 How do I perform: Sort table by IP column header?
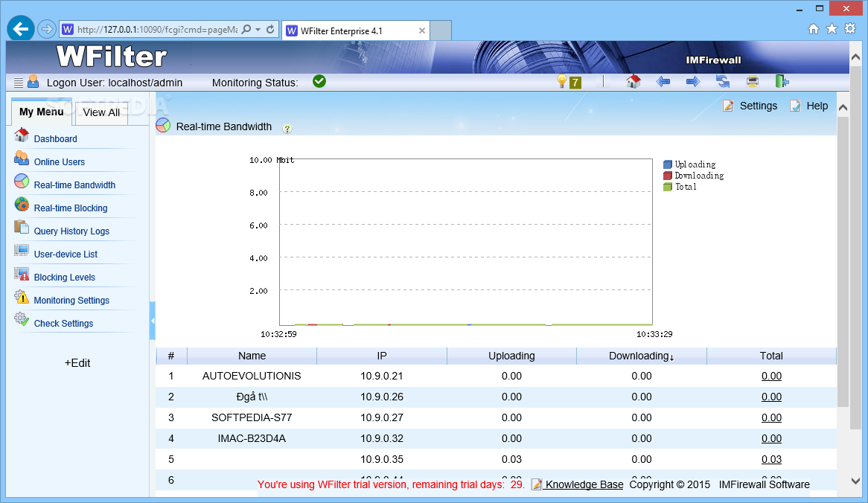click(x=382, y=356)
